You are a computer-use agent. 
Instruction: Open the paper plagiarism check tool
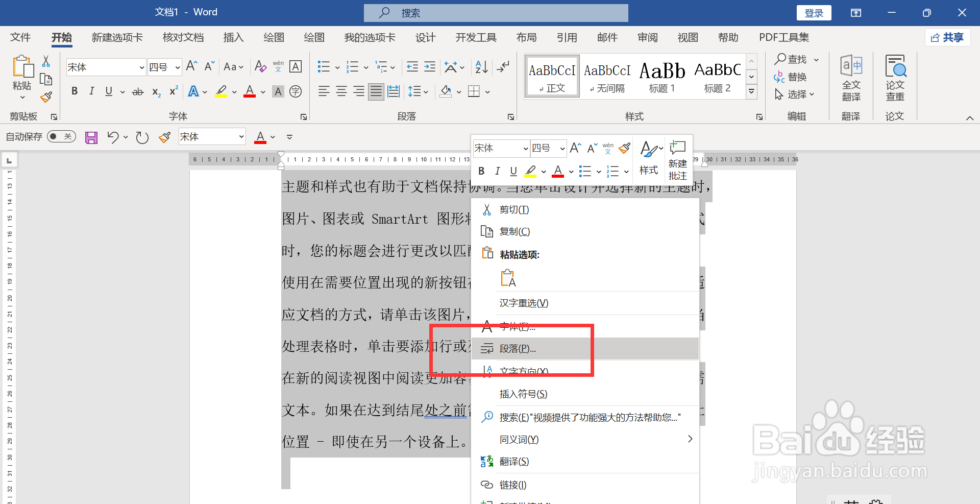(x=895, y=78)
